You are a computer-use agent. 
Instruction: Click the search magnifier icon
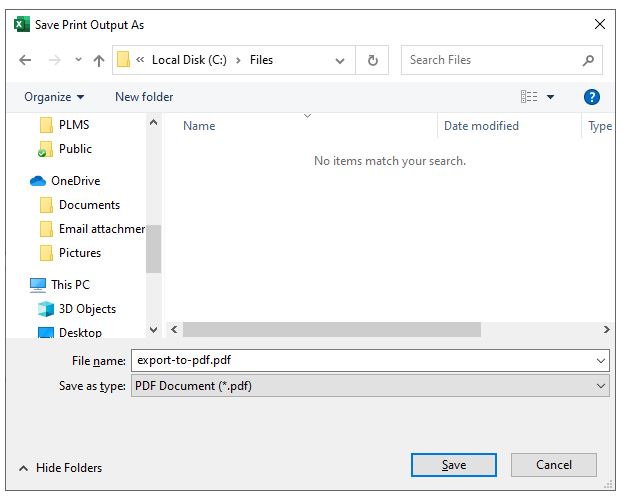pyautogui.click(x=588, y=60)
